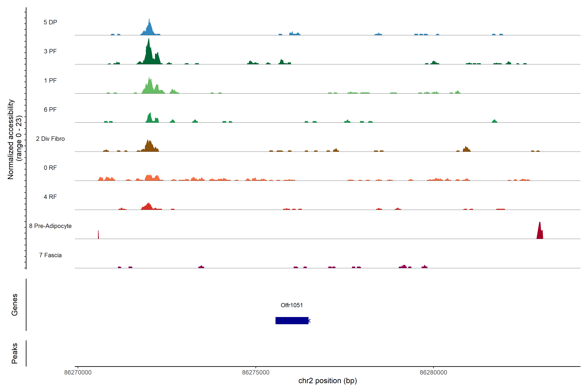588x392 pixels.
Task: Click the 86280000 axis tick label
Action: click(x=433, y=372)
